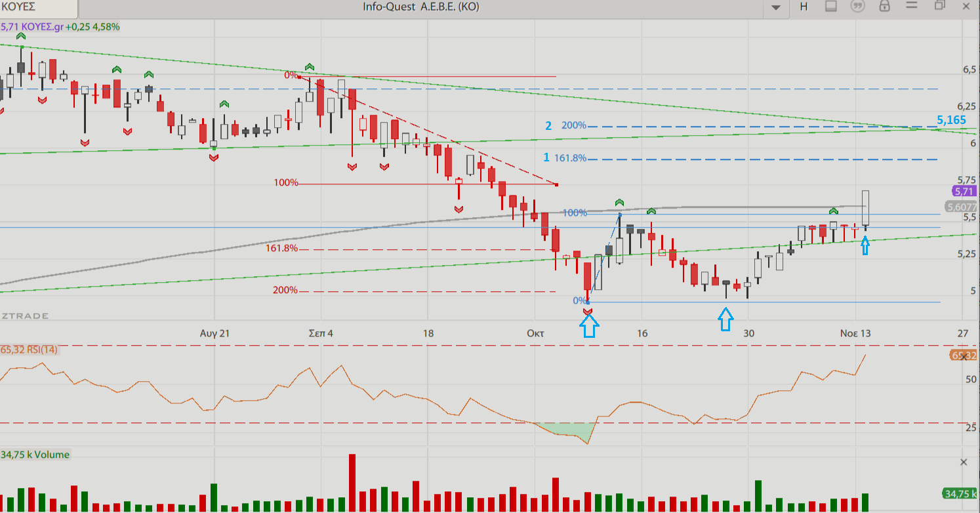Image resolution: width=980 pixels, height=513 pixels.
Task: Toggle the bottom panel layout icon
Action: tap(830, 7)
